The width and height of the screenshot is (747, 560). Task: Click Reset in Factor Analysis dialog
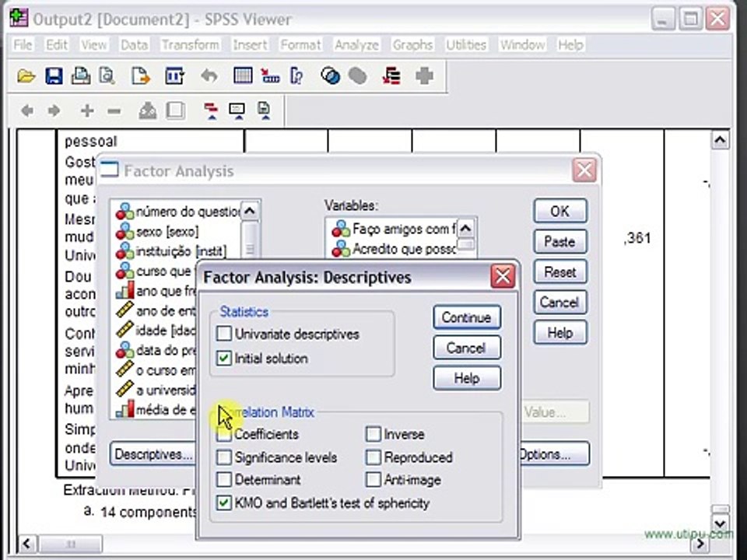[560, 272]
